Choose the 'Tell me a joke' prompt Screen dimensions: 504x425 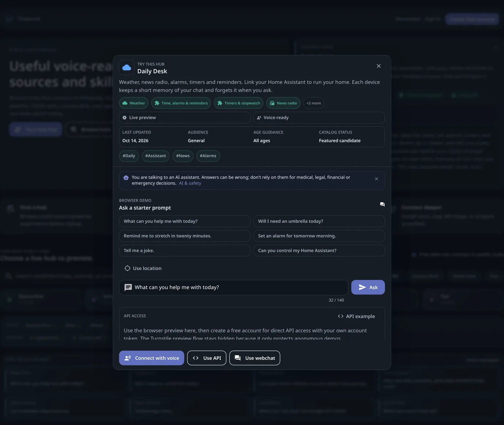click(185, 251)
